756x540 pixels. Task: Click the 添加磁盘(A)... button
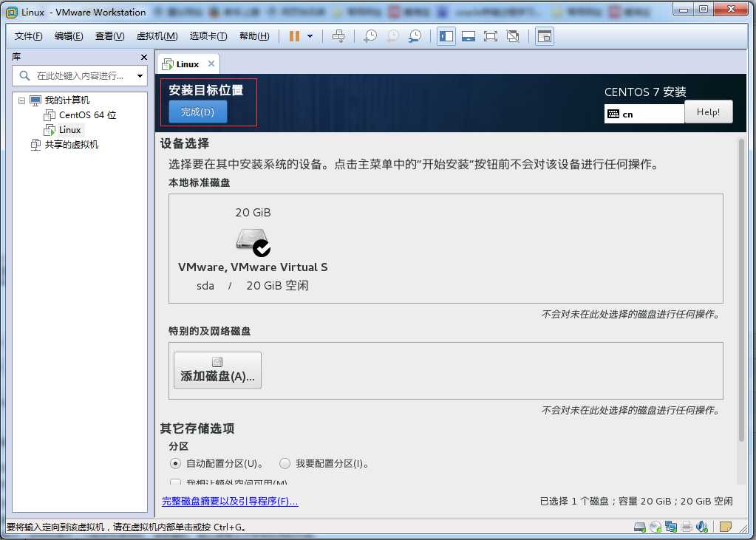click(217, 370)
